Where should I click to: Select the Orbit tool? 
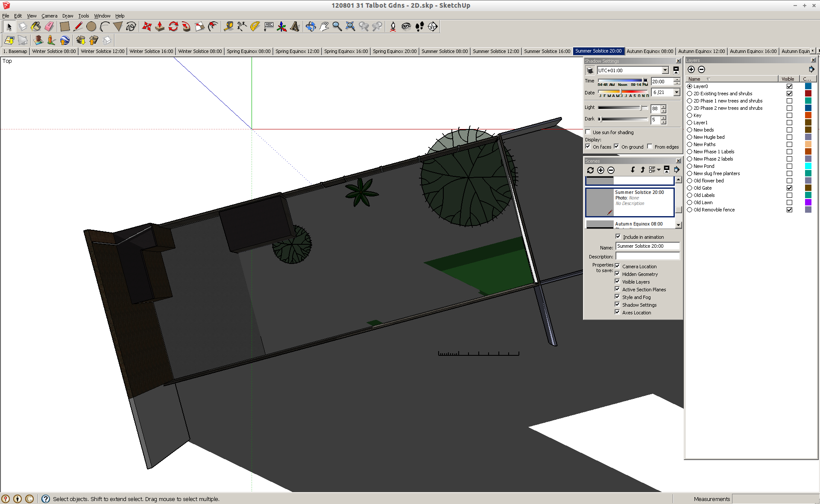(x=310, y=26)
